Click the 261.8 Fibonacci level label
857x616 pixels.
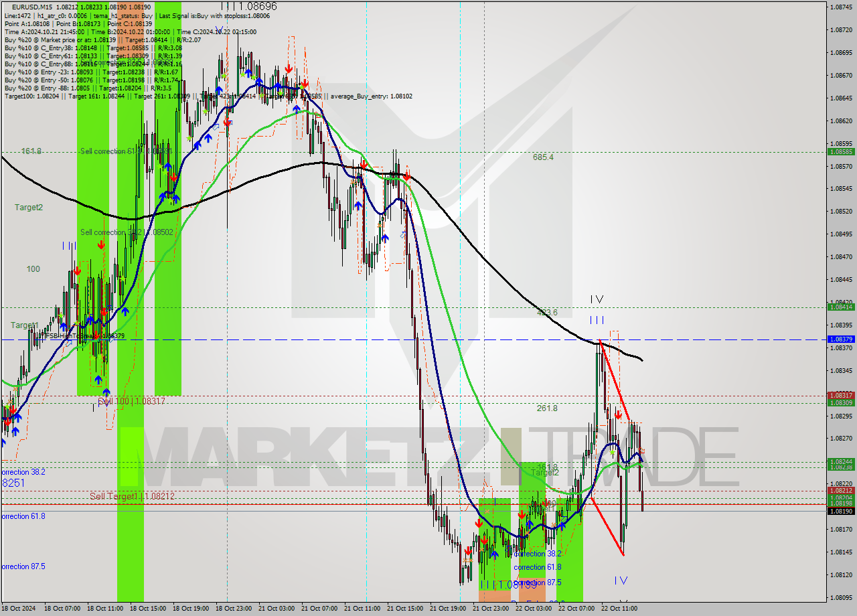(x=547, y=408)
